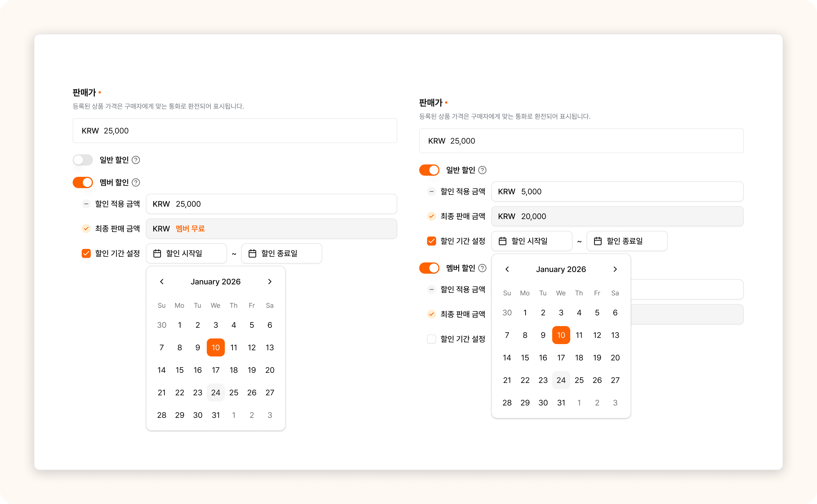Click help icon beside right 일반 할인
Image resolution: width=817 pixels, height=504 pixels.
pyautogui.click(x=482, y=170)
